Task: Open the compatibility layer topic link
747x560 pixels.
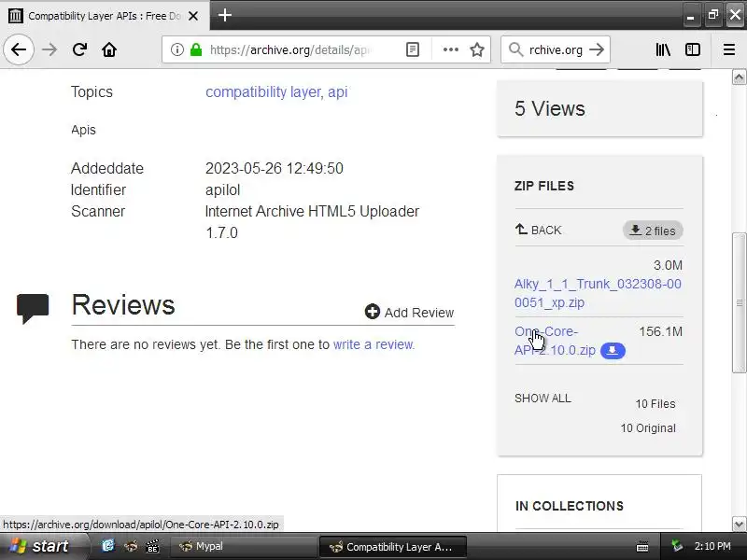Action: (x=263, y=91)
